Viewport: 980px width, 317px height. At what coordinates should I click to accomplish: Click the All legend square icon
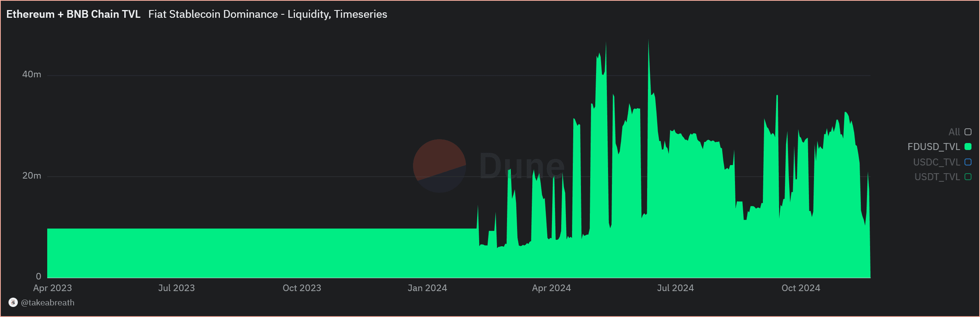coord(968,132)
